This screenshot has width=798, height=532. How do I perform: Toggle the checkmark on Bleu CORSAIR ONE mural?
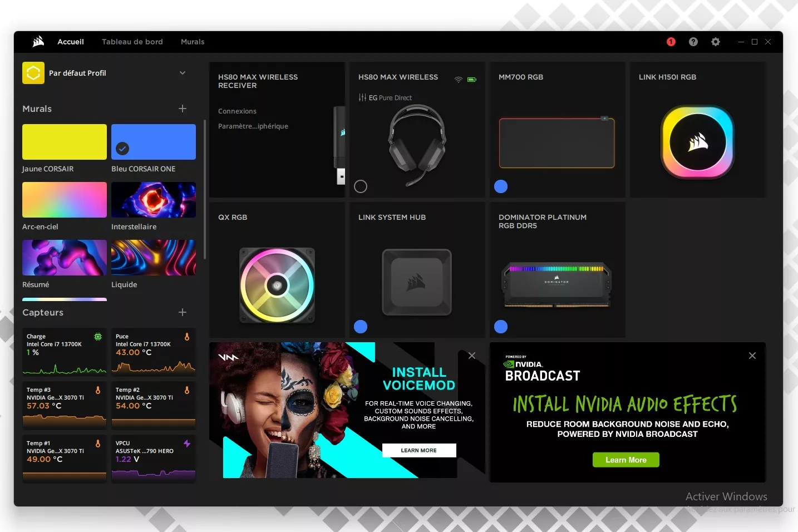tap(122, 149)
